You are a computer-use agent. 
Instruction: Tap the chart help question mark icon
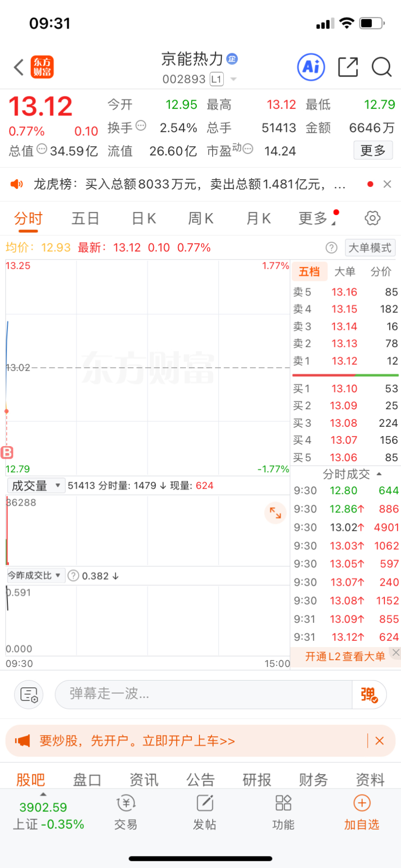pyautogui.click(x=331, y=248)
